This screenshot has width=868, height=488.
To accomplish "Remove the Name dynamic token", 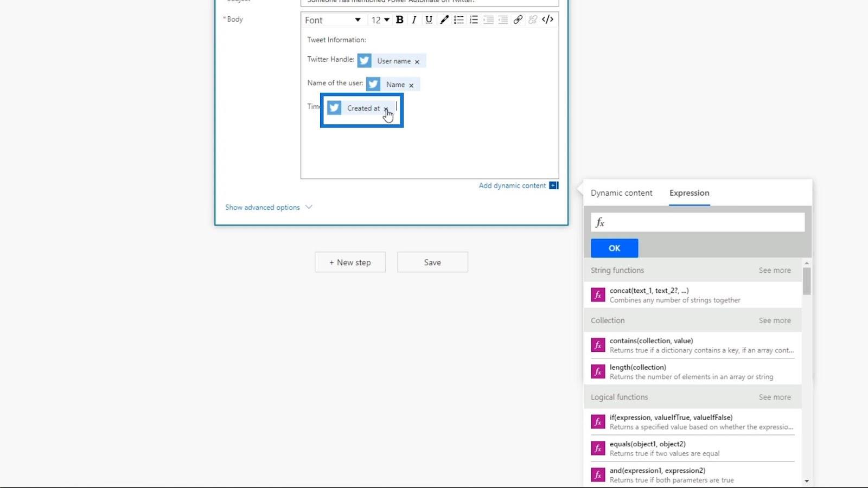I will (x=411, y=85).
